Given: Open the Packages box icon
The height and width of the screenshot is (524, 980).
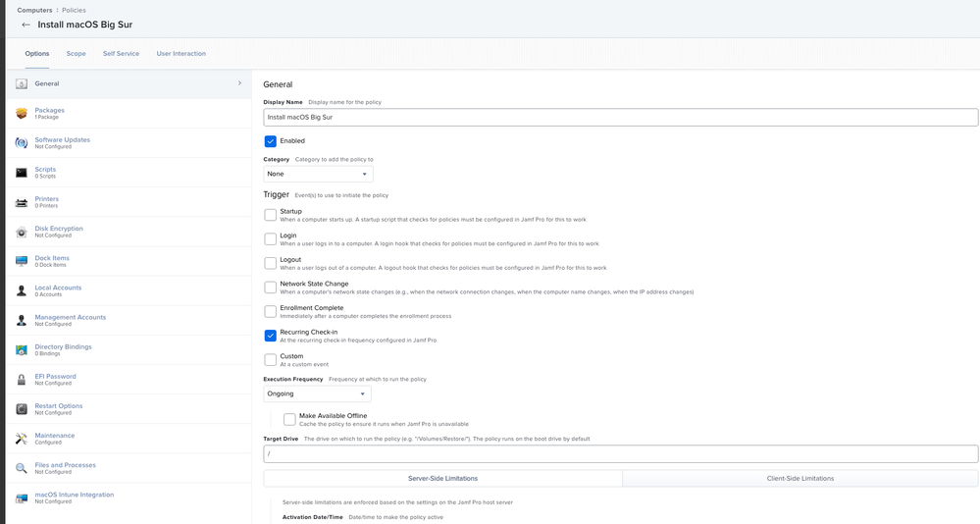Looking at the screenshot, I should coord(22,113).
